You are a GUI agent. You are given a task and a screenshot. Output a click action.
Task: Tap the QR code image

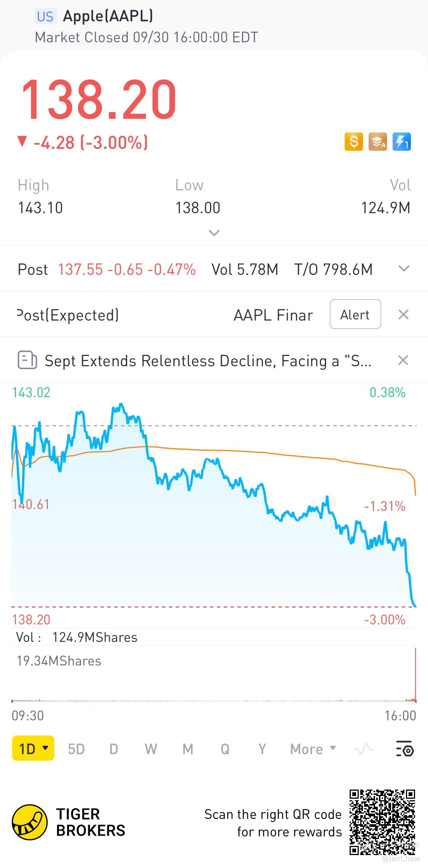pyautogui.click(x=382, y=822)
